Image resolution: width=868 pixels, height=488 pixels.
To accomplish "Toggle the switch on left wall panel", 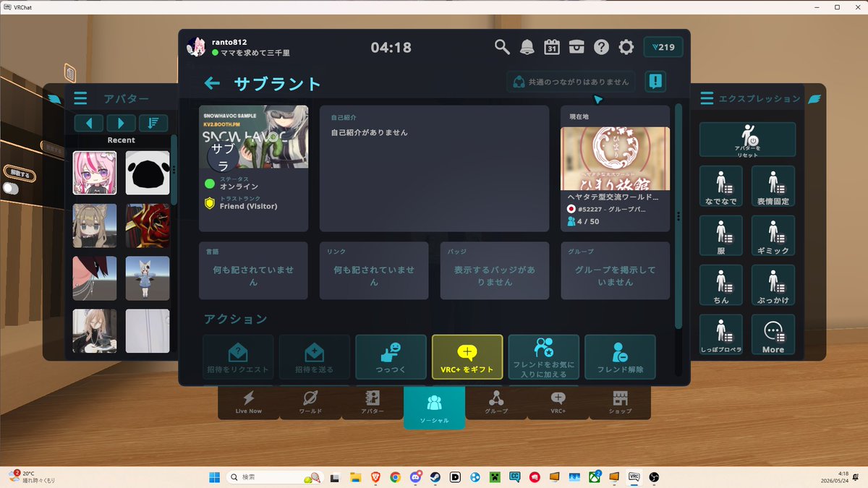I will pyautogui.click(x=11, y=188).
